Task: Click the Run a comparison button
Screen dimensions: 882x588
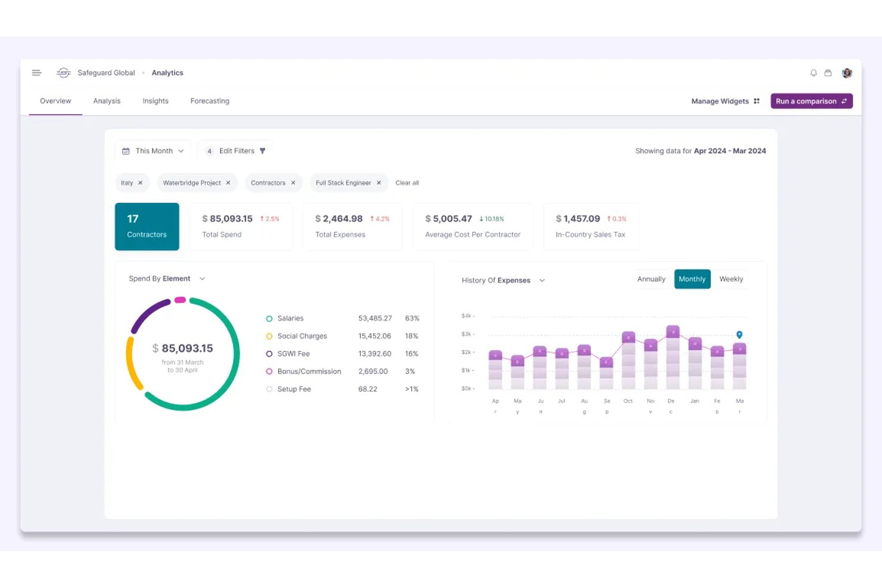Action: click(812, 101)
